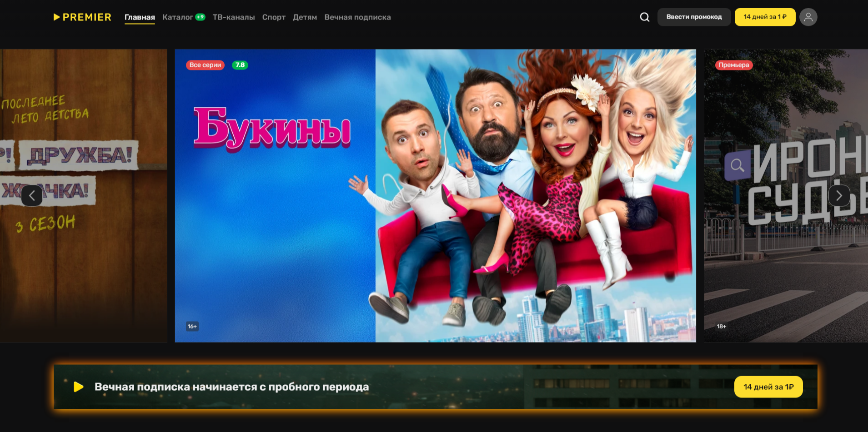Screen dimensions: 868x432
Task: Go to the Детям section
Action: pos(305,17)
